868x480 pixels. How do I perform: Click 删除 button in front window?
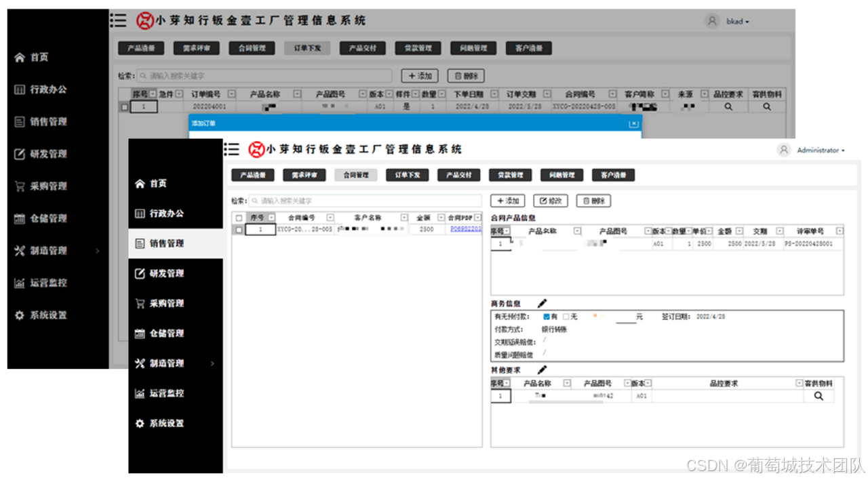[593, 201]
